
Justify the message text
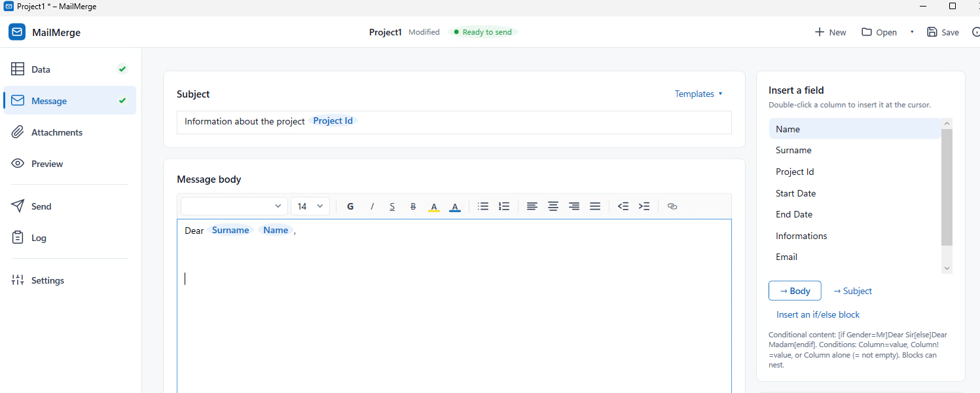tap(595, 206)
